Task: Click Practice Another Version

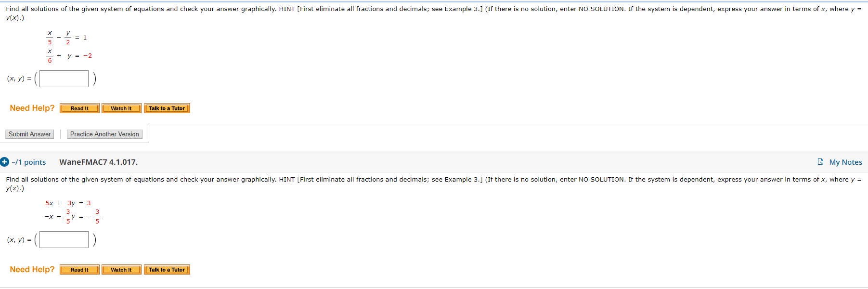Action: [x=104, y=134]
